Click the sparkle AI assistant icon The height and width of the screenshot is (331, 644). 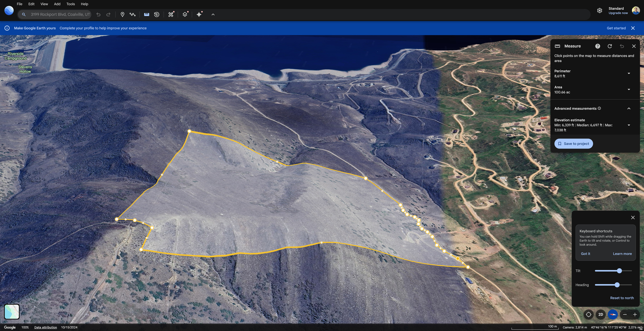199,14
